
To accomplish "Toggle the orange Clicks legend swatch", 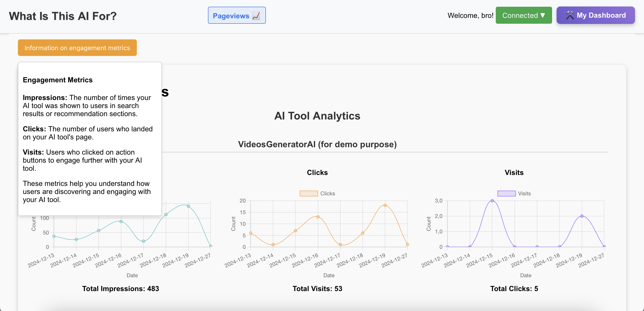I will pyautogui.click(x=309, y=193).
